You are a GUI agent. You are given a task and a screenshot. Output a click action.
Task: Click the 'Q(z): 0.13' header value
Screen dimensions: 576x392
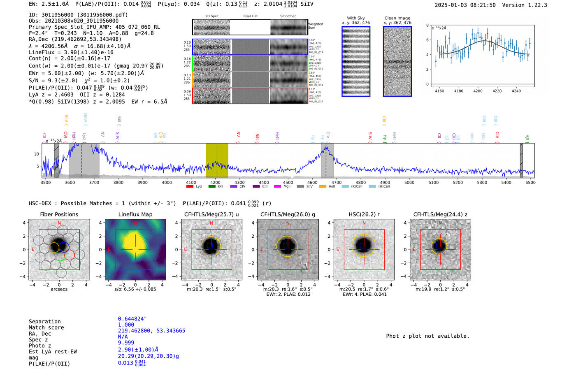pos(221,4)
